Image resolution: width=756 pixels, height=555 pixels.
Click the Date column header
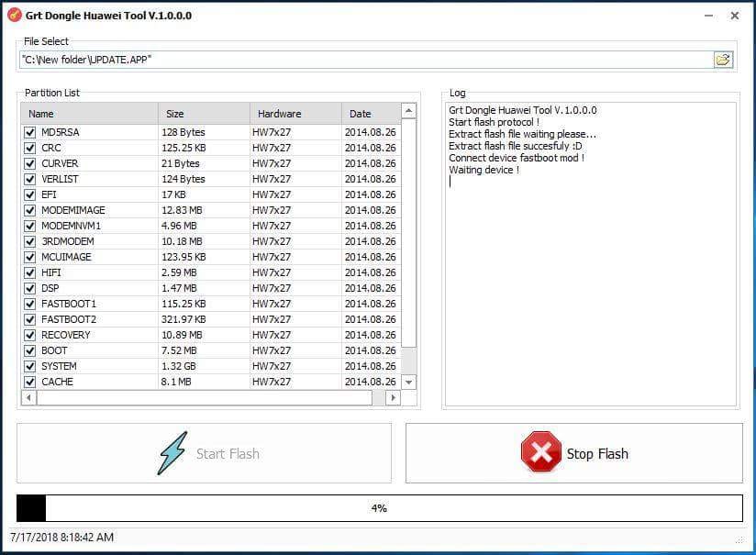point(372,114)
